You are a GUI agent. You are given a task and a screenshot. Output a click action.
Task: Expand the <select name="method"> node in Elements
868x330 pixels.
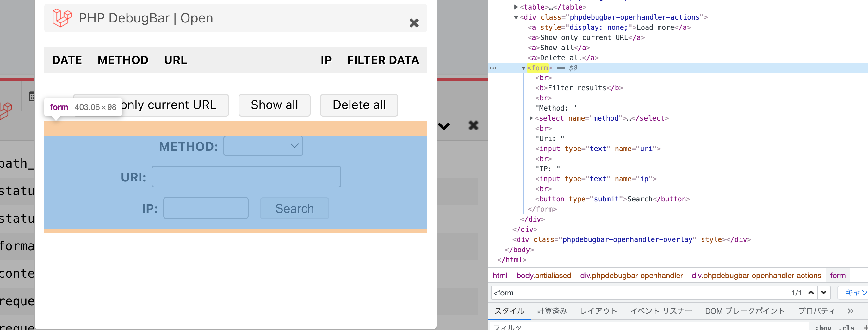tap(530, 118)
